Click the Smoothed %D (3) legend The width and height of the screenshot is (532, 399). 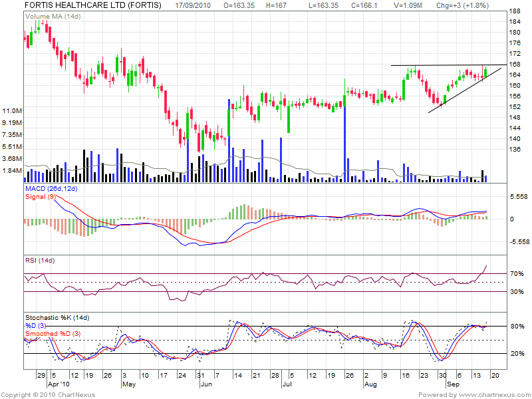(52, 332)
